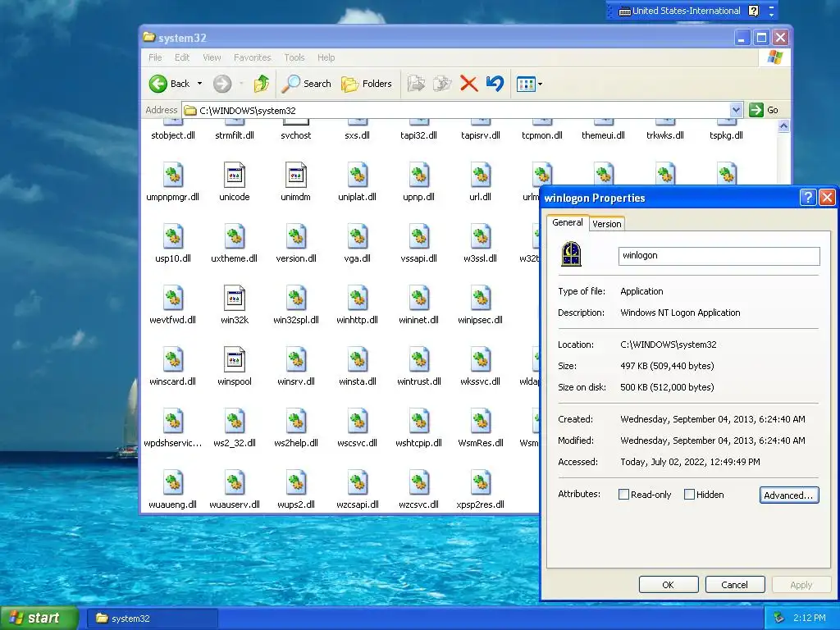Select the wzcsvc.dll file
This screenshot has width=840, height=630.
coord(419,490)
